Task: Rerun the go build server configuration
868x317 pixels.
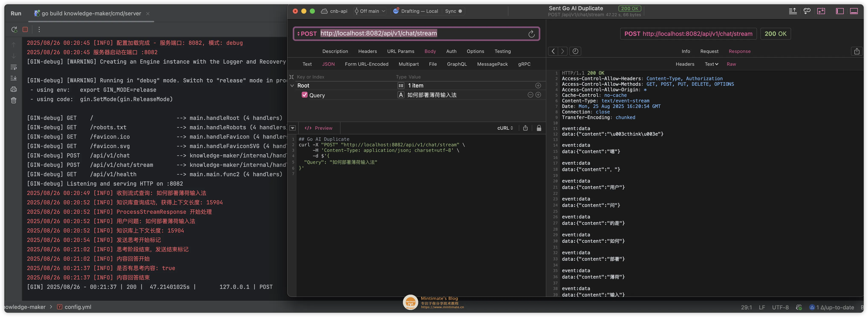Action: (x=14, y=30)
